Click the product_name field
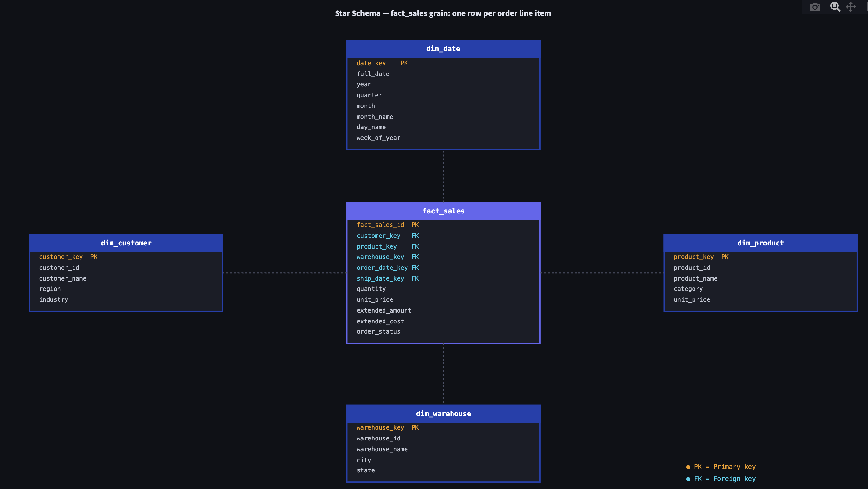868x489 pixels. (x=695, y=278)
